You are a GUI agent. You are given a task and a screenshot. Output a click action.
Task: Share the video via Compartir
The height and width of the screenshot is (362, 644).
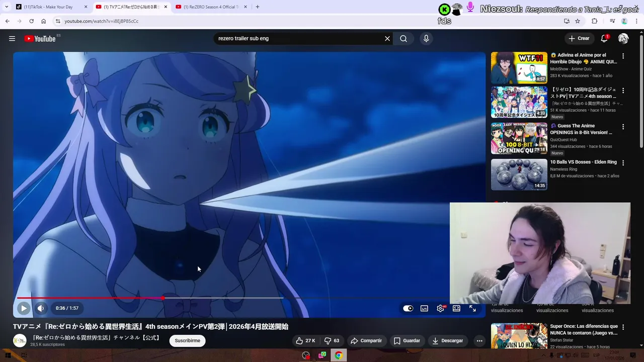[366, 341]
